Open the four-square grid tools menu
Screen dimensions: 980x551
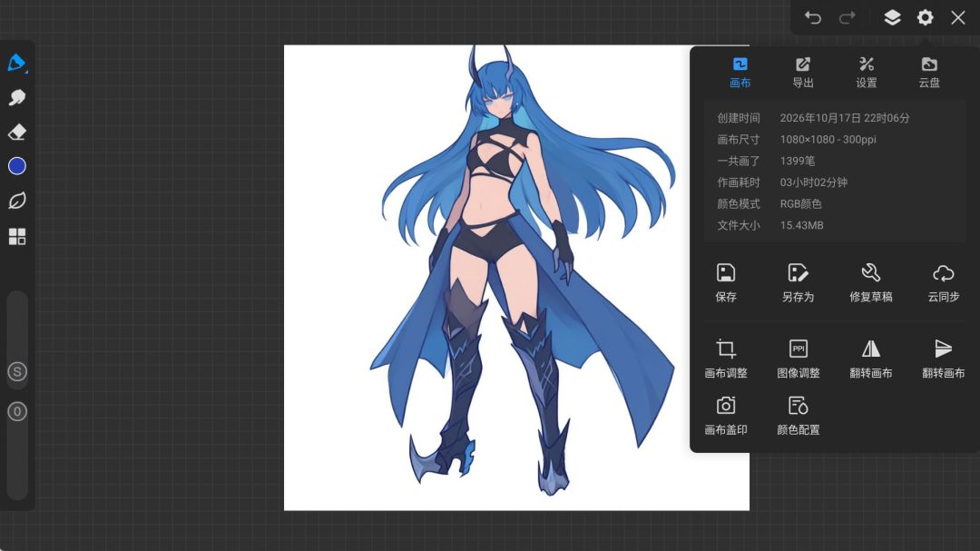[17, 236]
